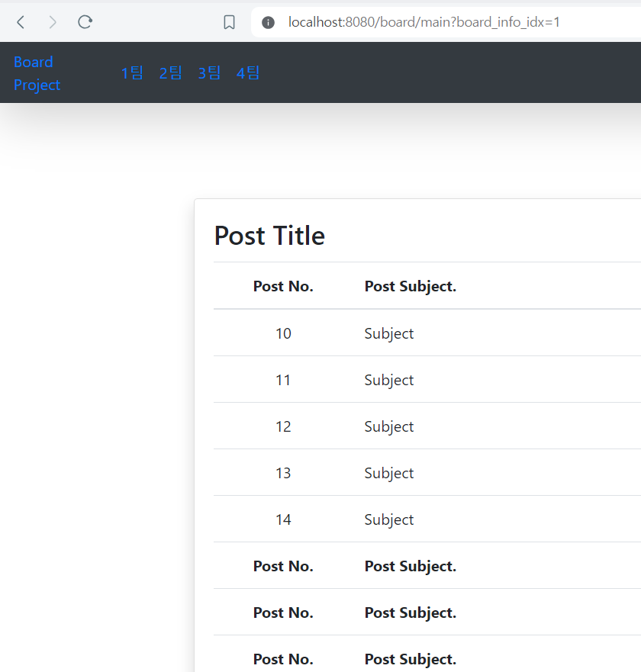Go back with the browser back arrow

[x=21, y=22]
